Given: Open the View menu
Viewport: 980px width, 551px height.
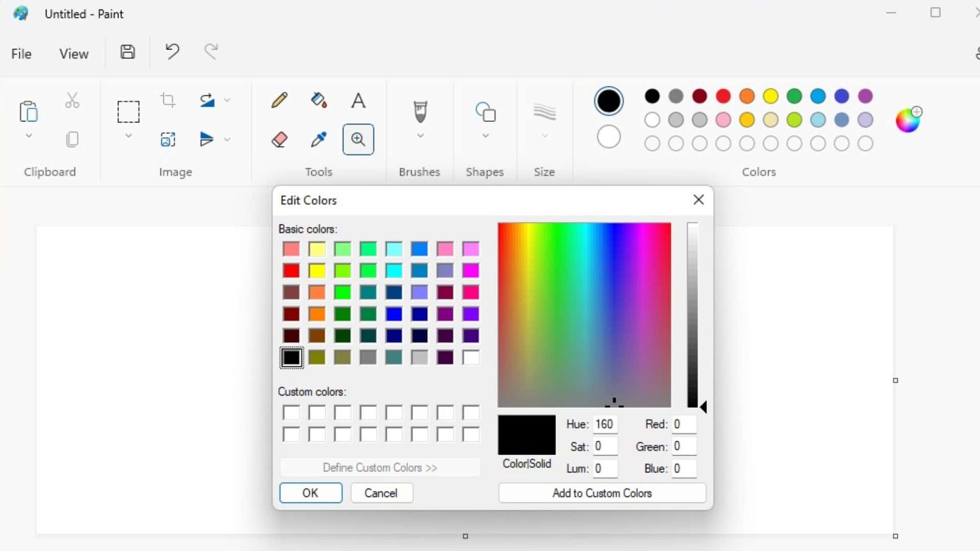Looking at the screenshot, I should click(x=73, y=53).
